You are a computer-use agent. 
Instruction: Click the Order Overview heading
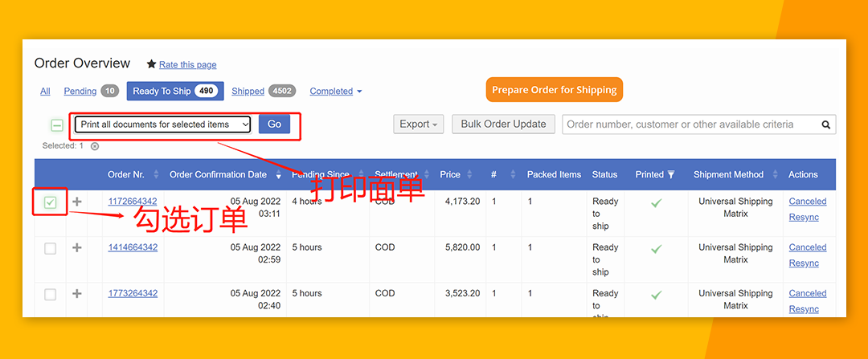(x=82, y=63)
